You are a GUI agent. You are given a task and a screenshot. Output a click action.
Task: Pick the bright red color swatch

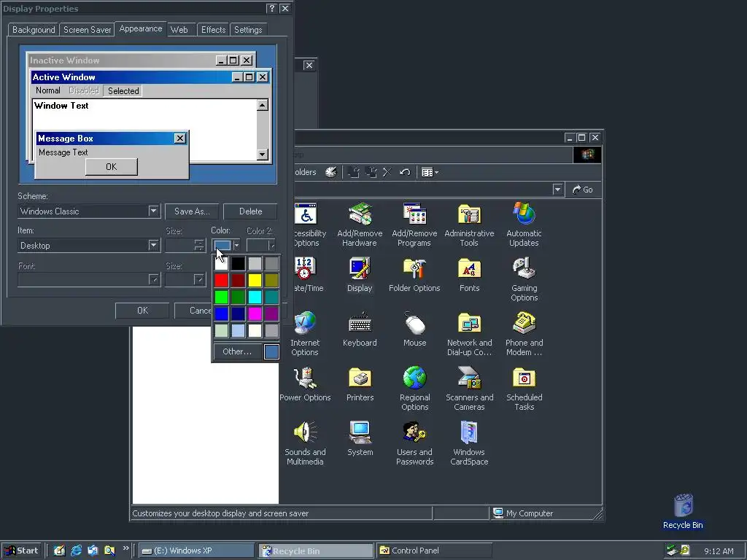click(221, 280)
